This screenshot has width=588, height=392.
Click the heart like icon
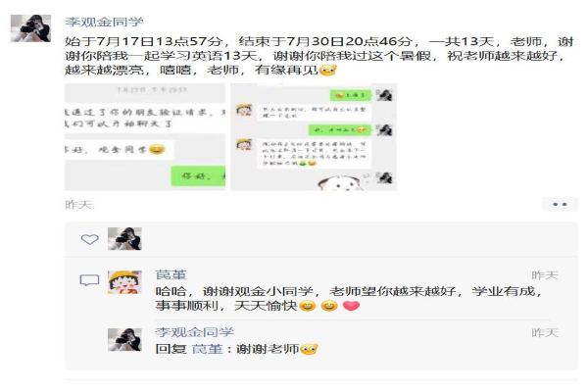(x=89, y=239)
